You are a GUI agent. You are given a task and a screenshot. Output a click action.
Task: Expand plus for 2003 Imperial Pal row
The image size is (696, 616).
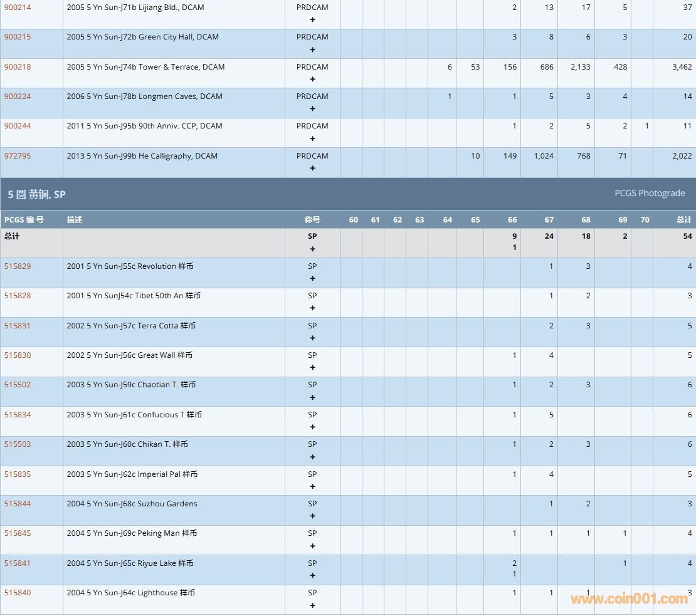click(x=312, y=486)
